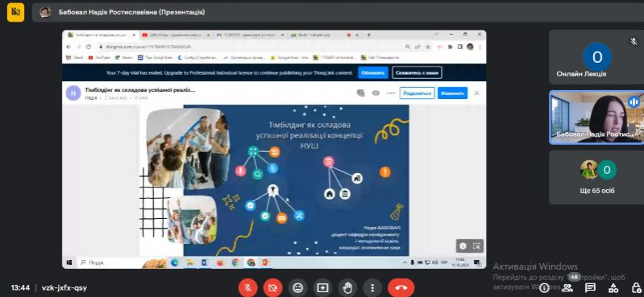Click the blue Обновить upgrade button
This screenshot has height=297, width=644.
point(373,72)
